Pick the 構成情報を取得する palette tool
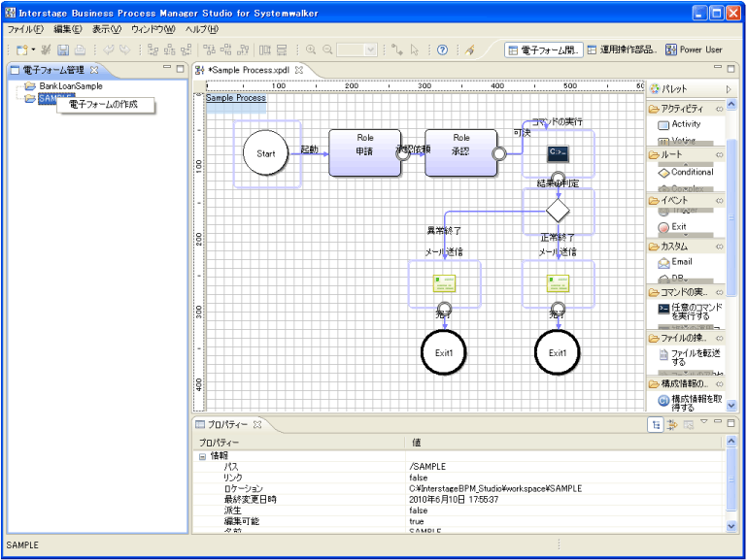 pyautogui.click(x=691, y=403)
